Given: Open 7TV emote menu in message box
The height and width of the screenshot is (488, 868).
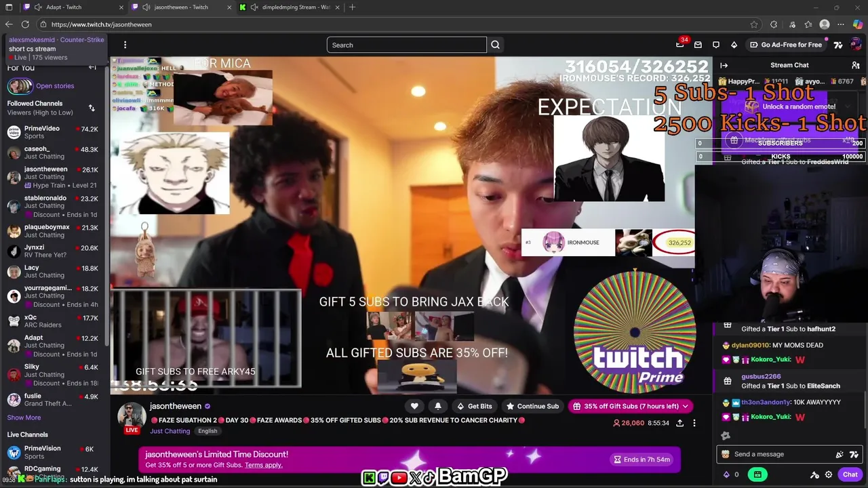Looking at the screenshot, I should point(854,454).
